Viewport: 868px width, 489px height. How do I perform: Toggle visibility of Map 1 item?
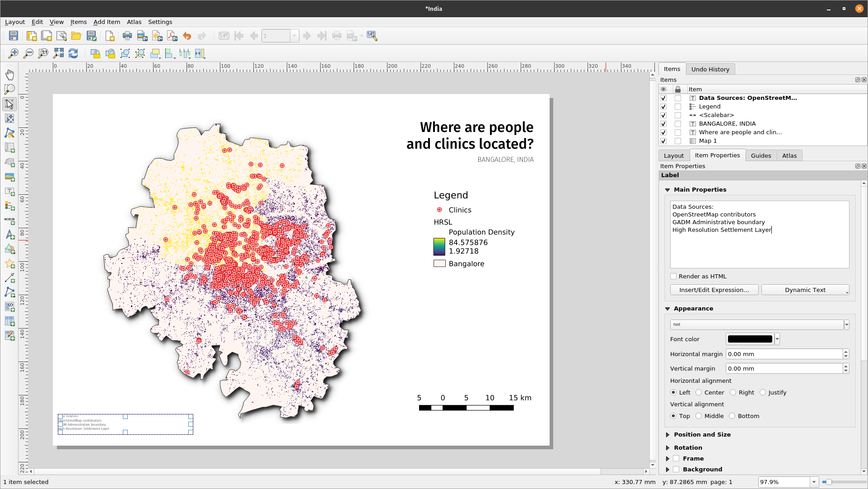(x=663, y=141)
